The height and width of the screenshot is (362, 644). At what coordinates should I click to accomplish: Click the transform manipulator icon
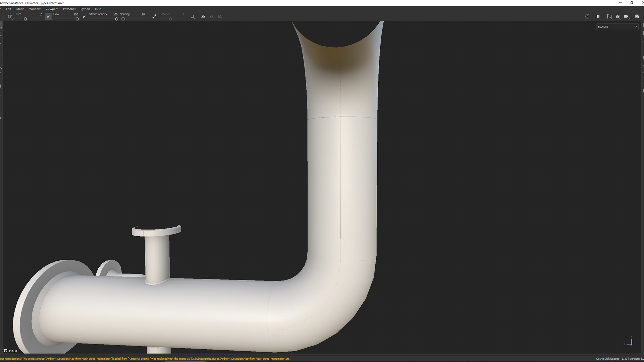click(x=220, y=16)
